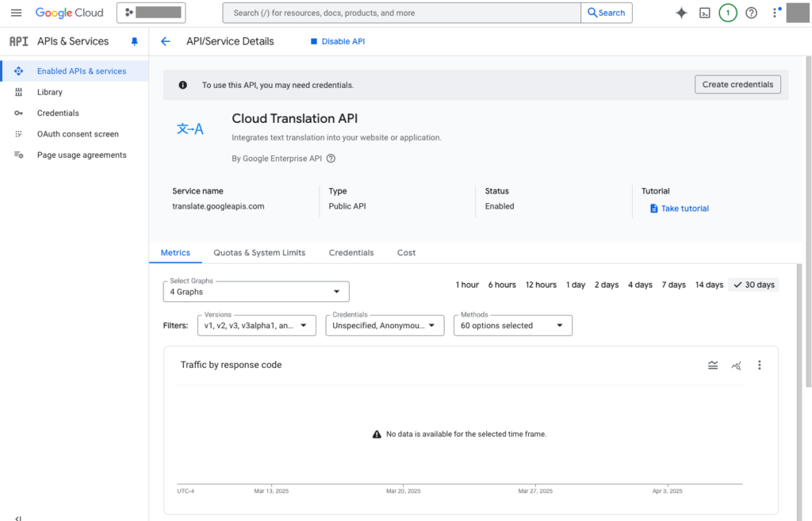Select the 2 days time range

click(607, 285)
